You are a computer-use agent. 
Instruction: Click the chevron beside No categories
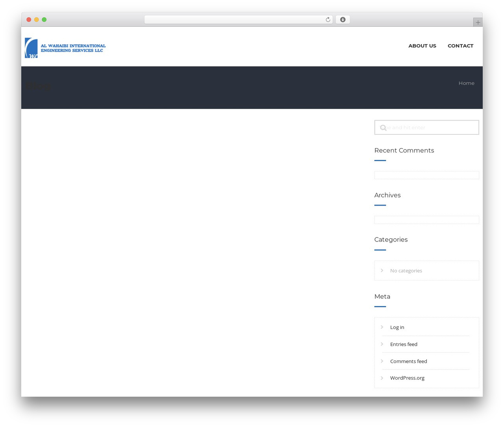pos(382,270)
